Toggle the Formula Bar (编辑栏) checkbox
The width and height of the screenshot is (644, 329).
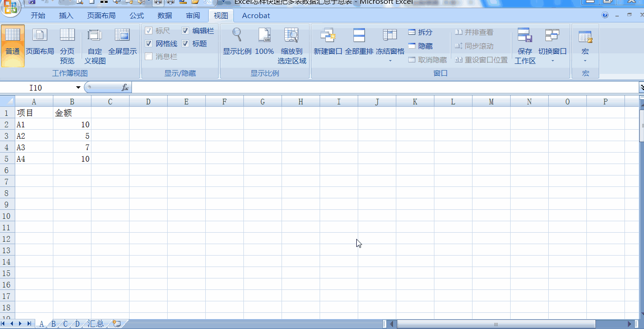click(185, 31)
